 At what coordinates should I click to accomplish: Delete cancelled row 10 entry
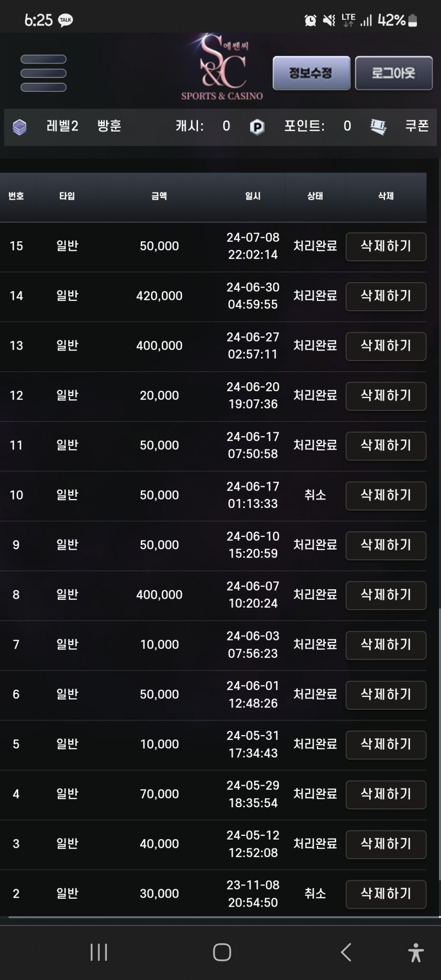386,496
